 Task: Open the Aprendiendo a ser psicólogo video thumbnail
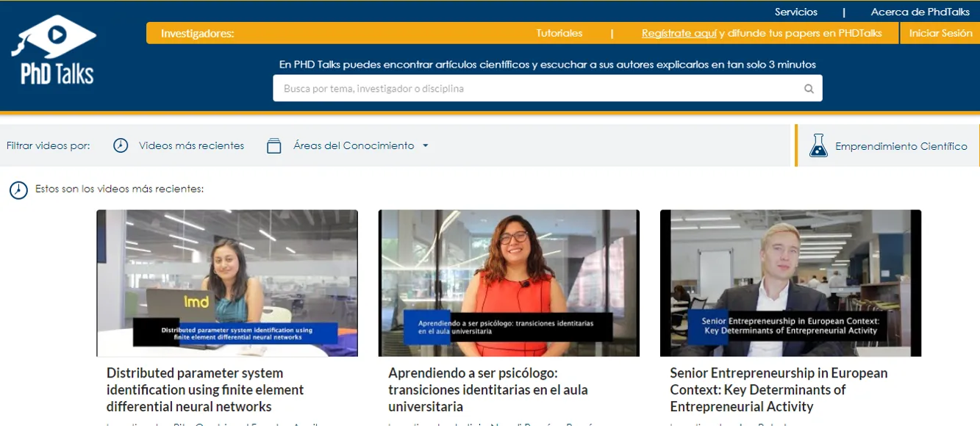509,284
